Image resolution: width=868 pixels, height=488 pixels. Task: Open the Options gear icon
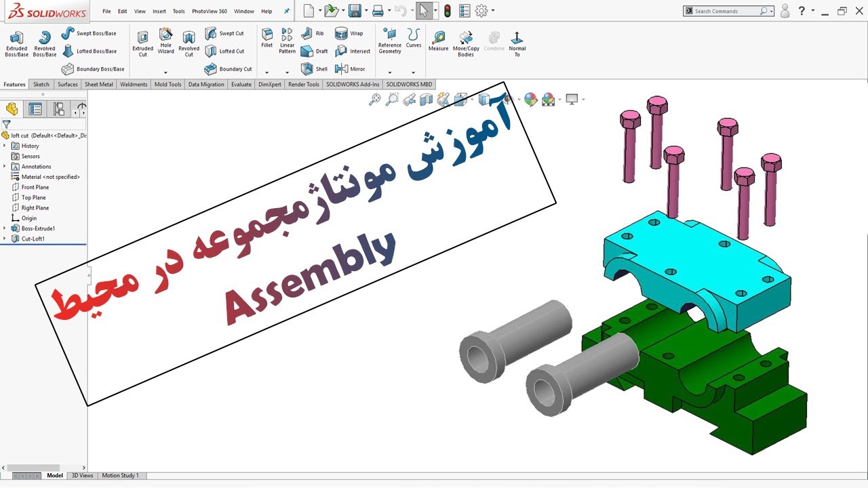pos(481,11)
